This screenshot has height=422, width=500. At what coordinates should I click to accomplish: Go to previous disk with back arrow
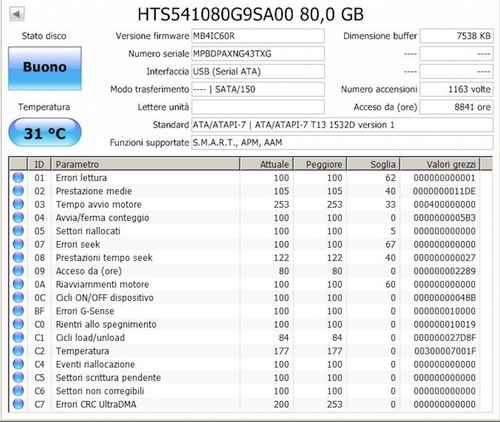coord(17,14)
